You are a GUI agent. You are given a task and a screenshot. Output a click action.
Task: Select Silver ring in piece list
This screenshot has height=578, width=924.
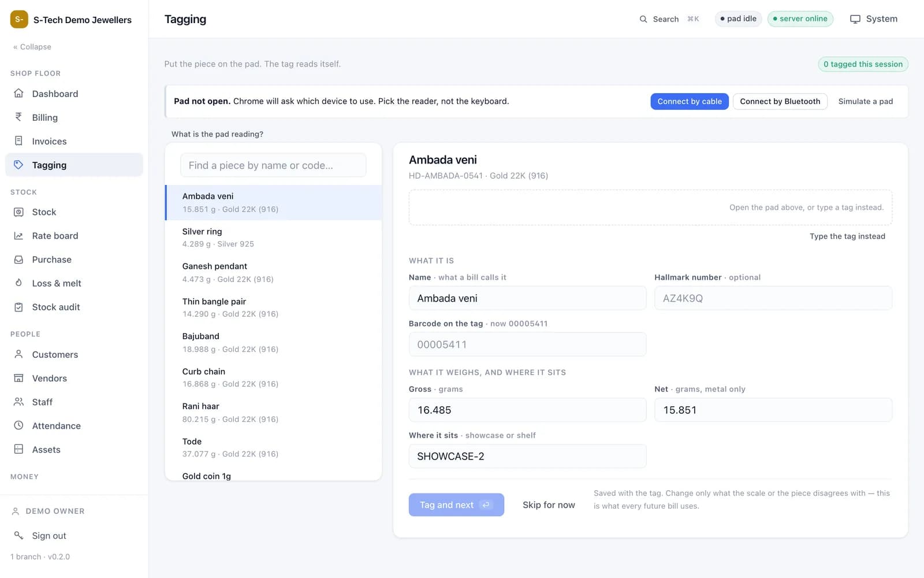point(273,238)
